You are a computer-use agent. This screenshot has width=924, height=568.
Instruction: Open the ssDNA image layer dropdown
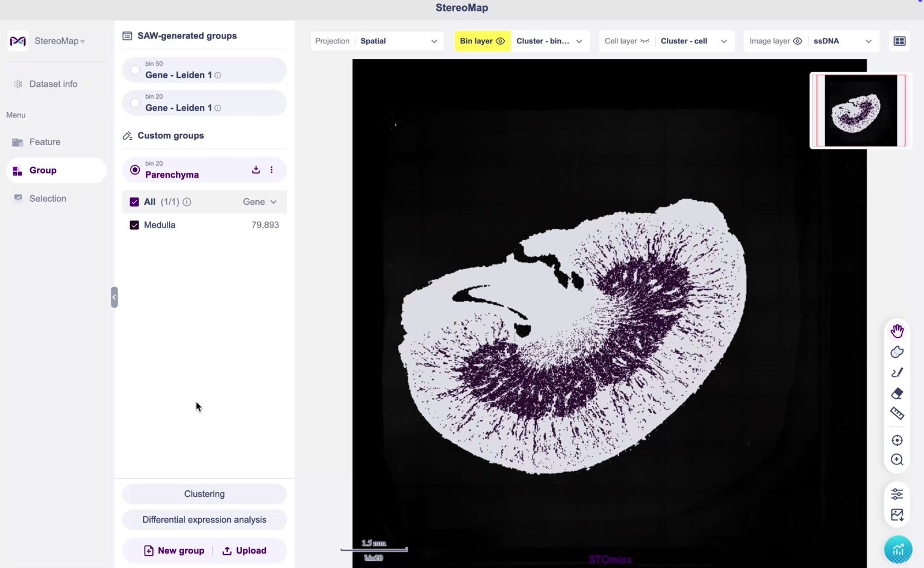pyautogui.click(x=843, y=41)
